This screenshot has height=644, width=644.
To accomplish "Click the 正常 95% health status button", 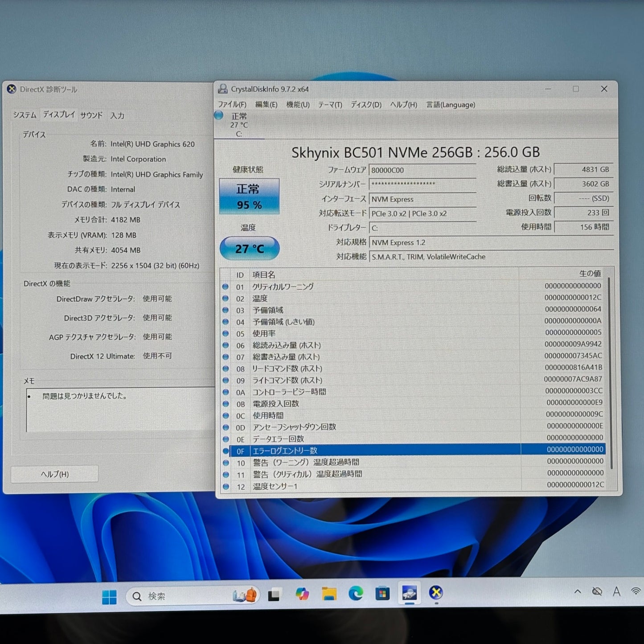I will [x=249, y=197].
